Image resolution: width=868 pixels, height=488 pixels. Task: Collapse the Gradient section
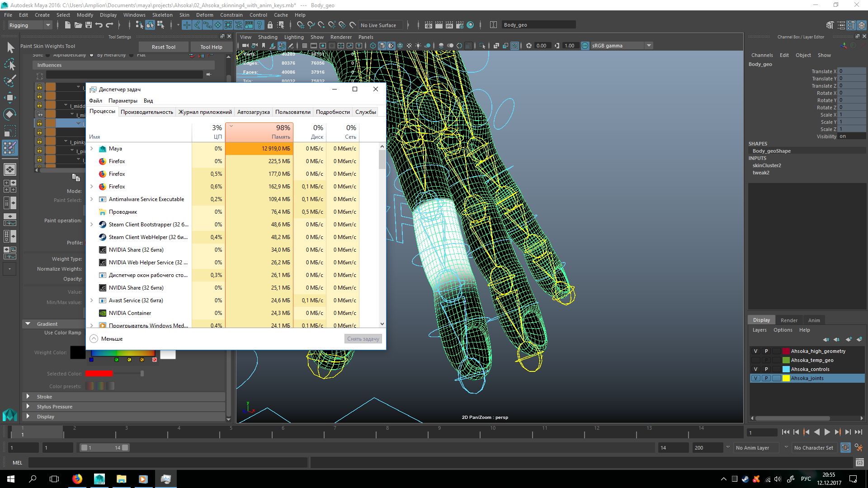pos(28,324)
